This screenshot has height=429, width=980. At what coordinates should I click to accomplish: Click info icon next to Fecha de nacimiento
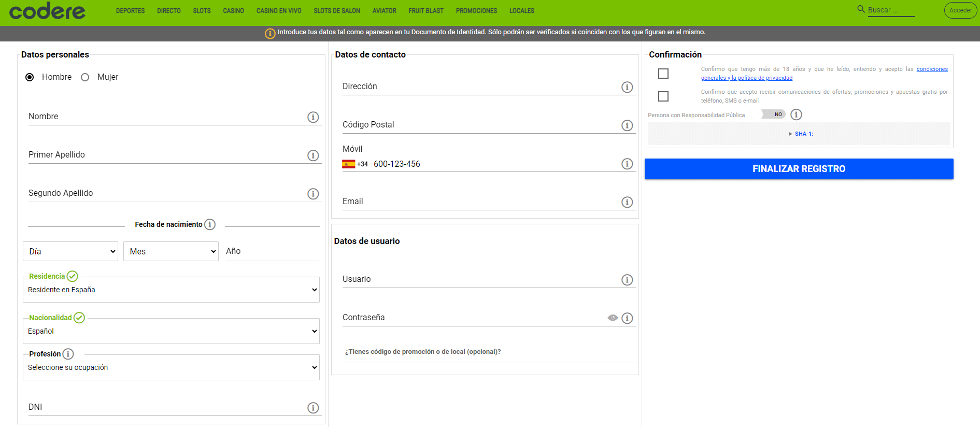click(x=210, y=224)
